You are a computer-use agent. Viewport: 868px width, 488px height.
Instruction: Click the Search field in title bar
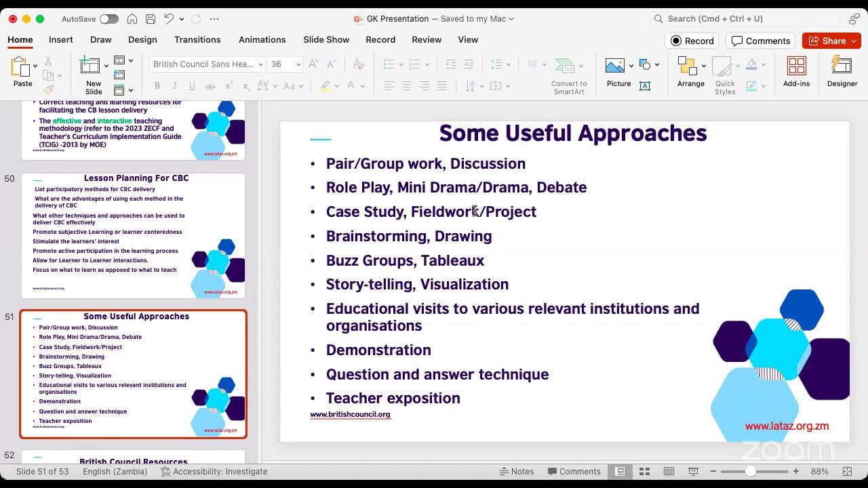click(745, 19)
